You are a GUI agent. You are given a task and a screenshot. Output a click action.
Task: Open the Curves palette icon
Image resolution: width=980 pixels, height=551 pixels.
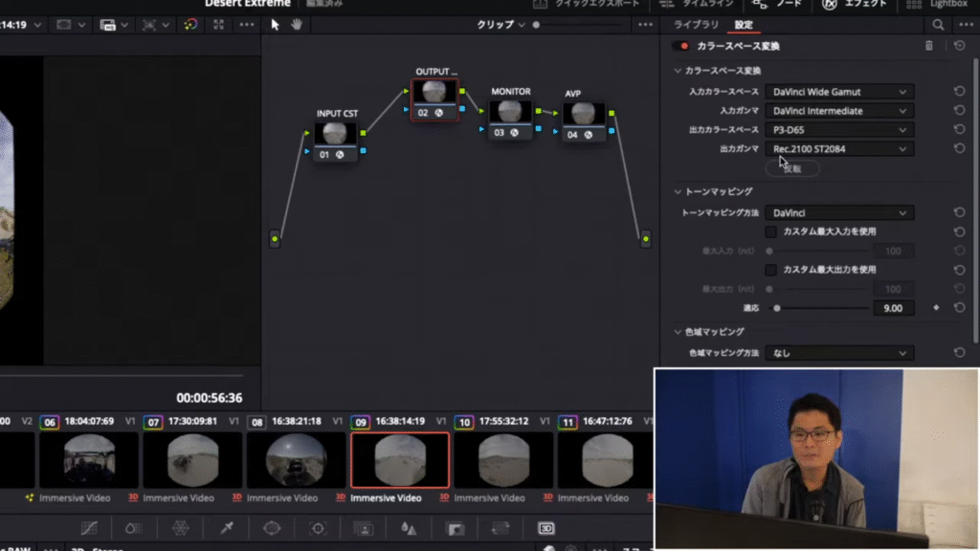pyautogui.click(x=89, y=528)
